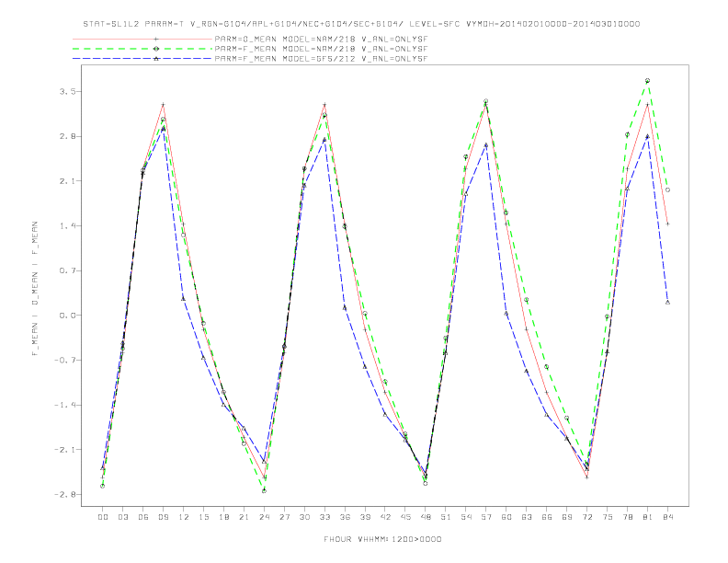This screenshot has width=728, height=563.
Task: Click x-axis tick label 00
Action: [103, 517]
